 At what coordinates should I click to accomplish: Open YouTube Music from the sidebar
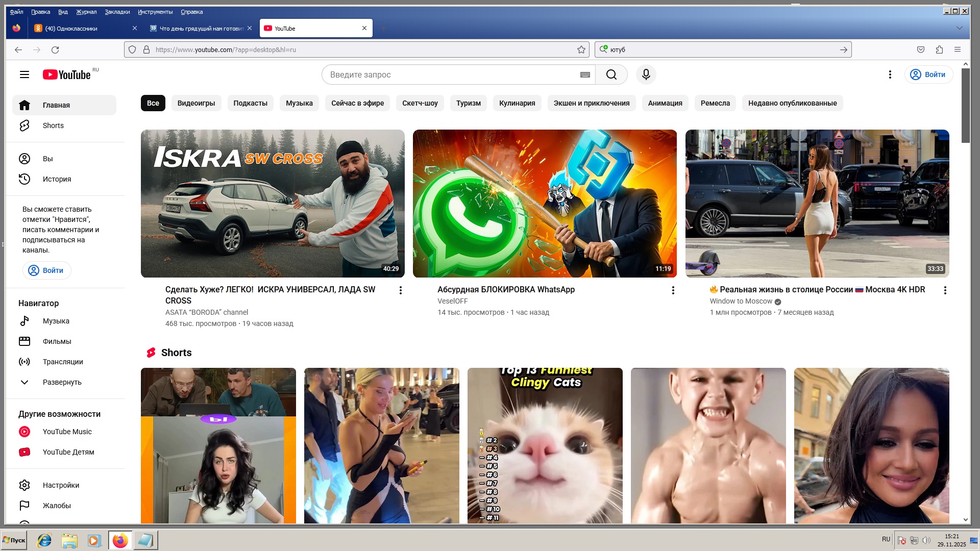pyautogui.click(x=67, y=432)
